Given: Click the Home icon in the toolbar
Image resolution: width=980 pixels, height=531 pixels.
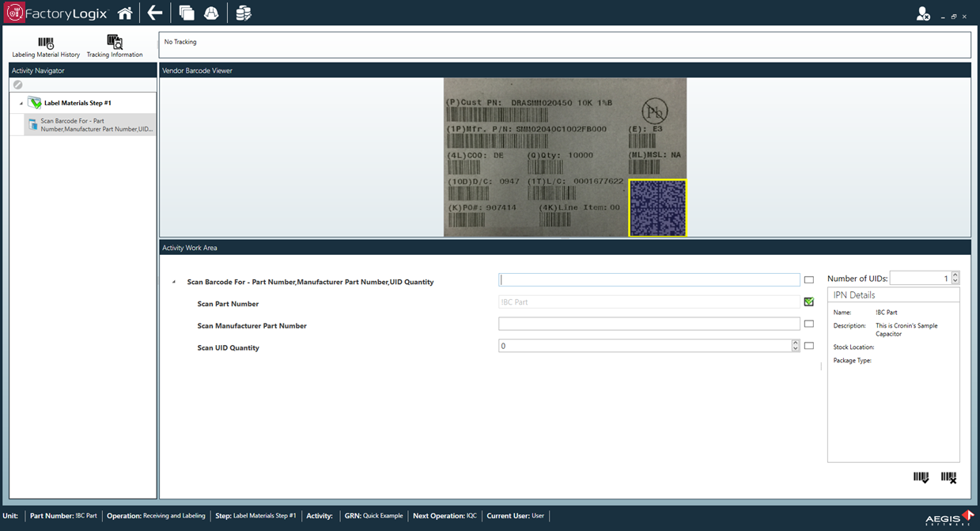Looking at the screenshot, I should [125, 12].
